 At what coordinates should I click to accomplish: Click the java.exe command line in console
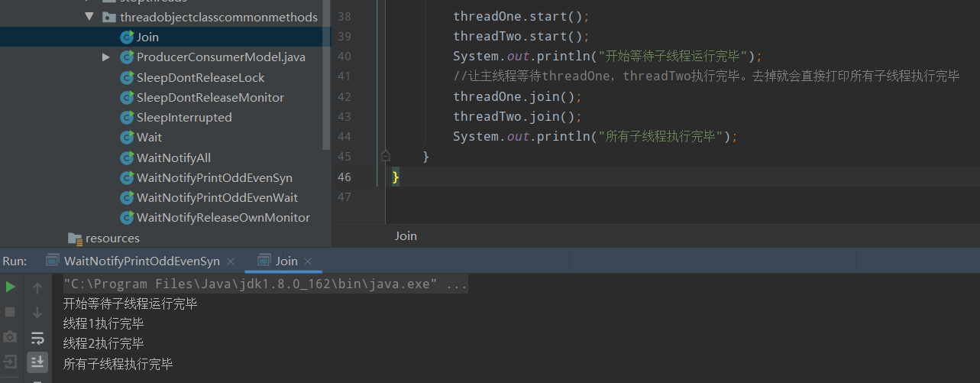tap(265, 284)
